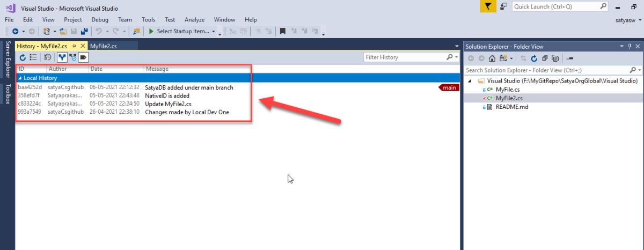Open Solution Explorer window position dropdown
Image resolution: width=644 pixels, height=250 pixels.
[x=622, y=47]
